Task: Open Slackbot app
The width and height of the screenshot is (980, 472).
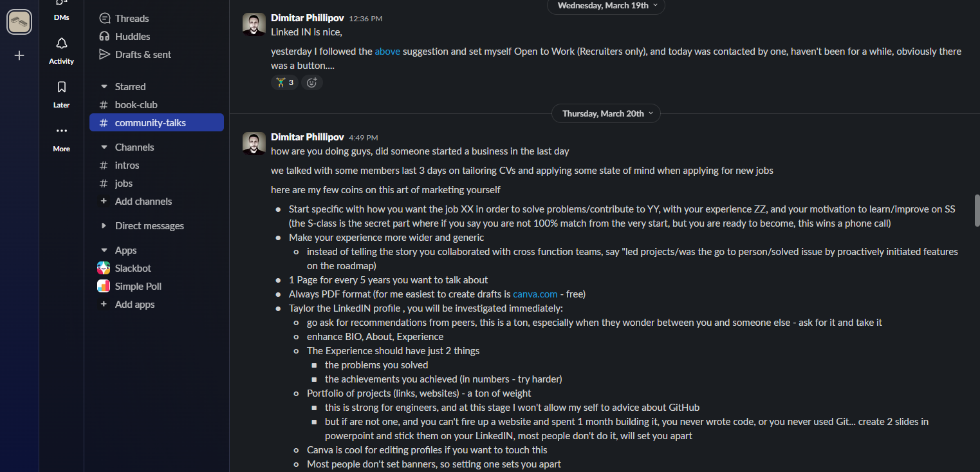Action: tap(133, 268)
